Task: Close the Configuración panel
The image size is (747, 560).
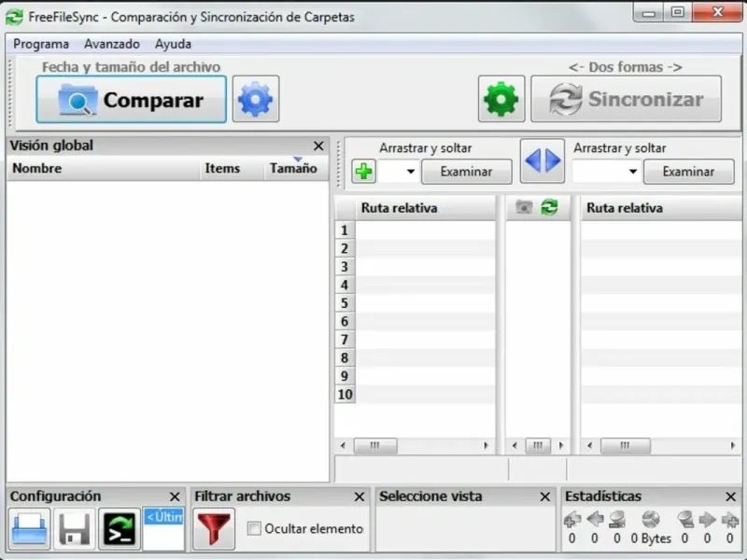Action: click(x=175, y=497)
